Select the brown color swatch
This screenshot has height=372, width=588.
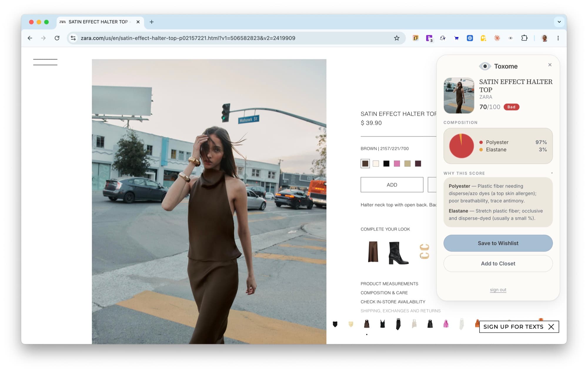click(365, 164)
